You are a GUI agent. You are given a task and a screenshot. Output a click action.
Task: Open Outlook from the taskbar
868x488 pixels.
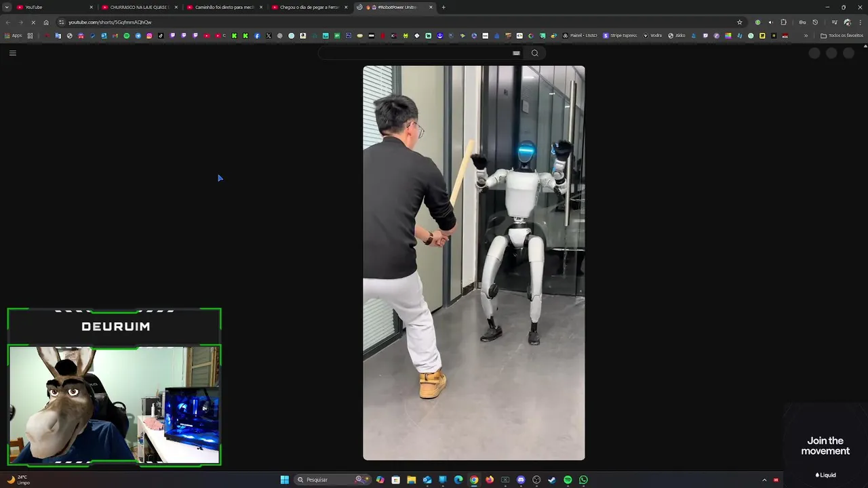point(427,480)
